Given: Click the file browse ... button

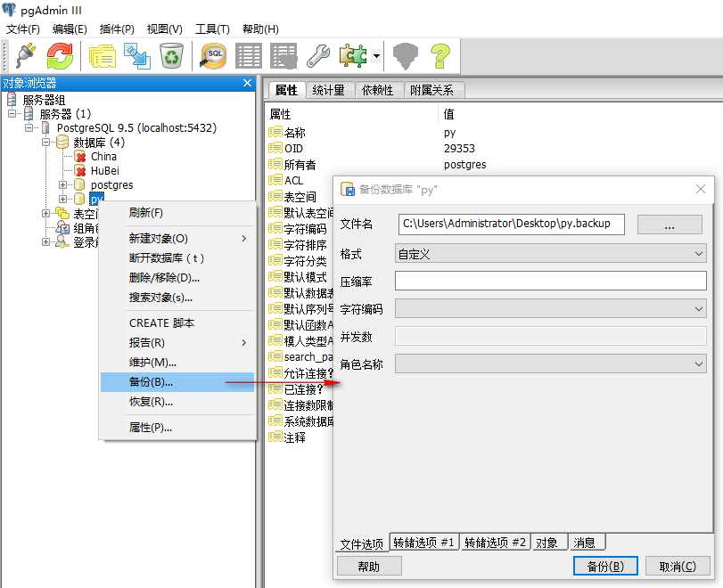Looking at the screenshot, I should click(x=670, y=225).
